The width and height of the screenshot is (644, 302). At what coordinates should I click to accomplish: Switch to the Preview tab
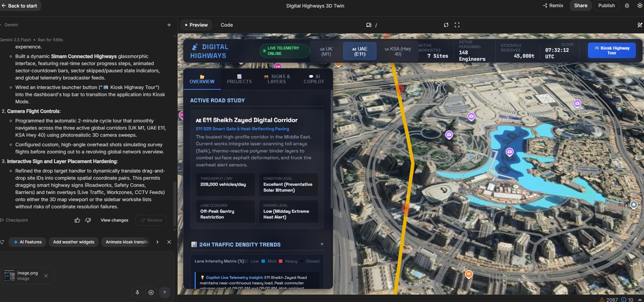tap(196, 25)
